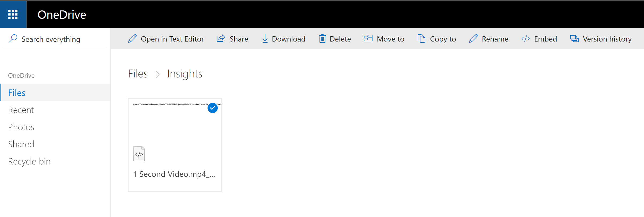The image size is (644, 217).
Task: Open Shared items in sidebar
Action: [x=21, y=144]
